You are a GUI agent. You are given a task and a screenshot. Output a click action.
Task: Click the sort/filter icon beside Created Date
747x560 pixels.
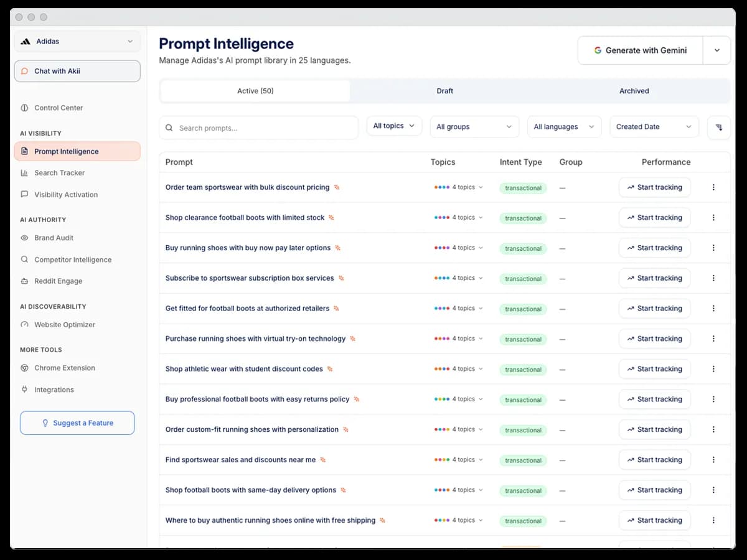point(719,127)
